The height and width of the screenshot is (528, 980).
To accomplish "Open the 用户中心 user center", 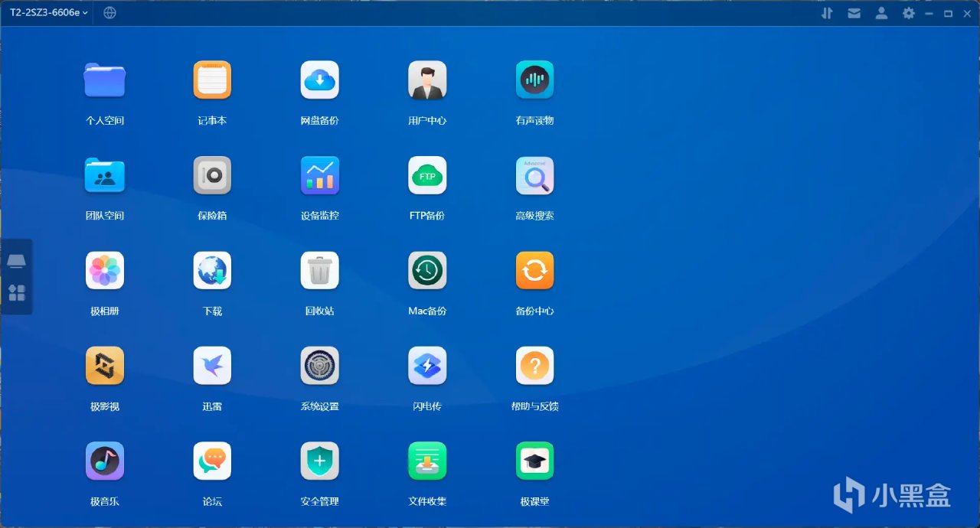I will click(427, 80).
